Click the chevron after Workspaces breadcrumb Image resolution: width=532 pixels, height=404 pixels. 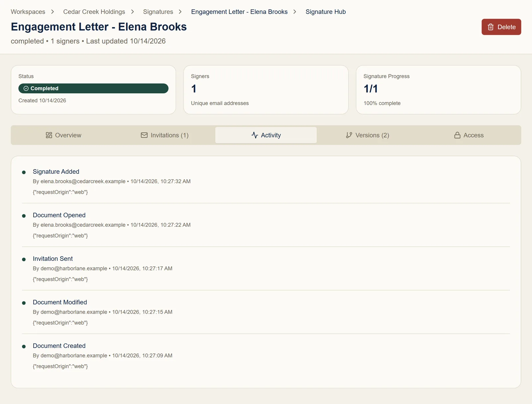click(53, 12)
